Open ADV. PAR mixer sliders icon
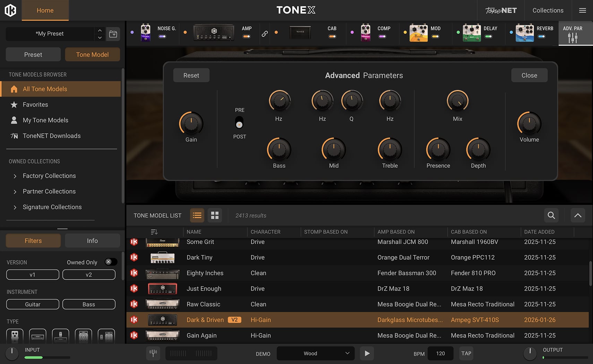The width and height of the screenshot is (593, 364). 573,37
